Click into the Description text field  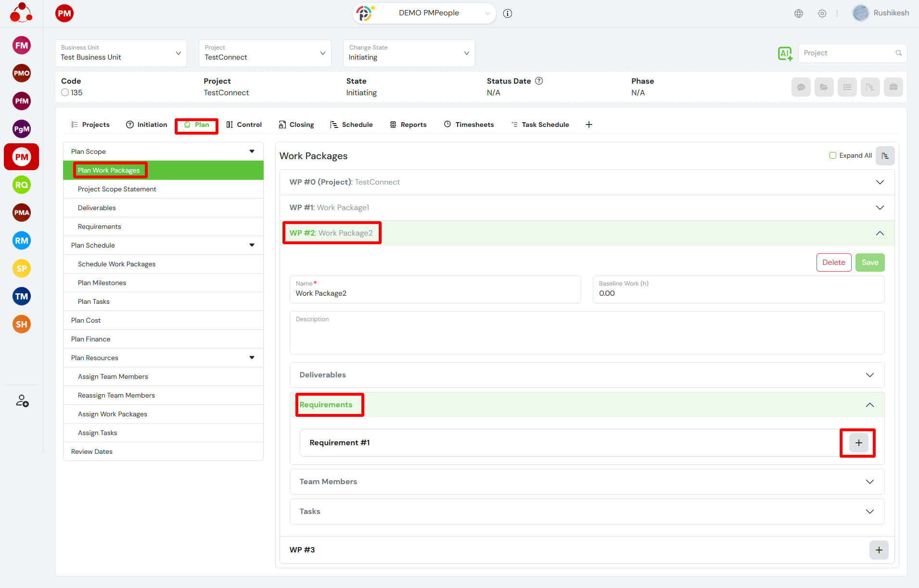point(587,337)
